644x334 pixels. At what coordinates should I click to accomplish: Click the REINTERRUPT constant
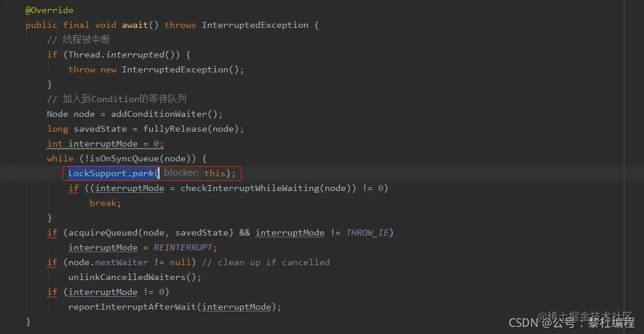pos(183,247)
